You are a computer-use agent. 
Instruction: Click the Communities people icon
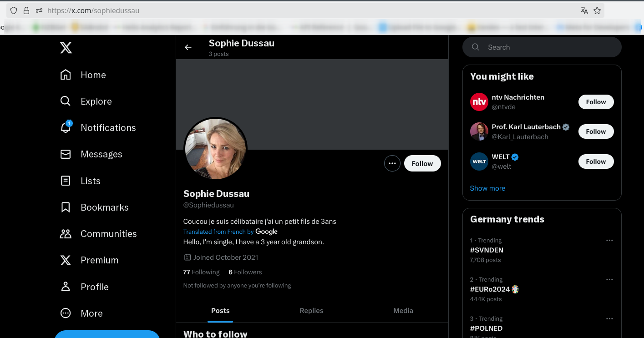click(x=66, y=234)
